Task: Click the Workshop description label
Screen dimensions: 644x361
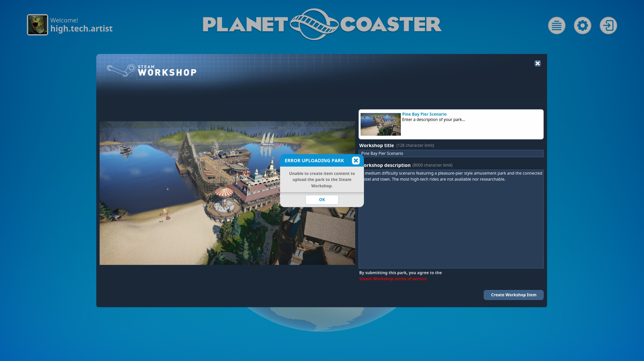Action: [x=387, y=165]
